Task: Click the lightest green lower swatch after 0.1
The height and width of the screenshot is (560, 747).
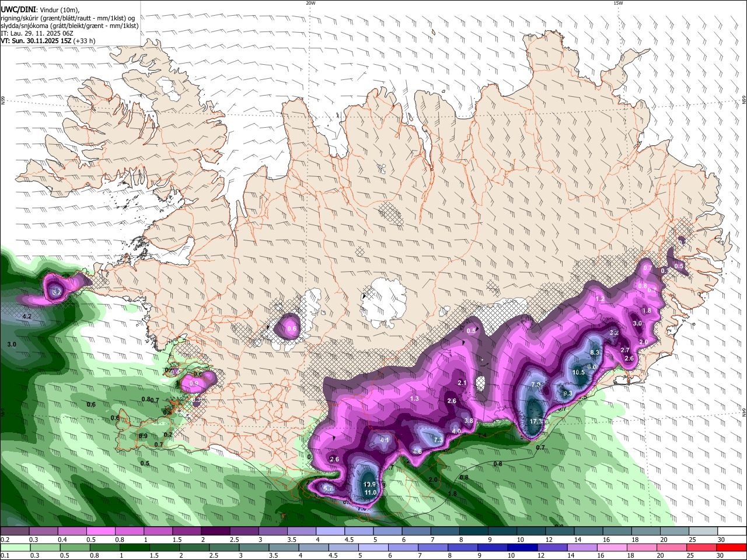Action: [x=15, y=548]
